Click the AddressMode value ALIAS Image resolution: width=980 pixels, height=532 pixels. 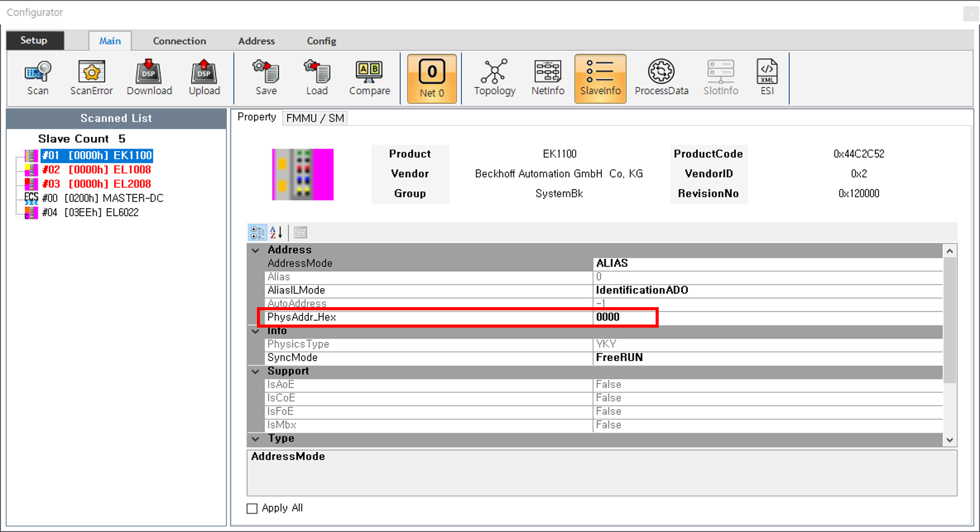point(768,263)
